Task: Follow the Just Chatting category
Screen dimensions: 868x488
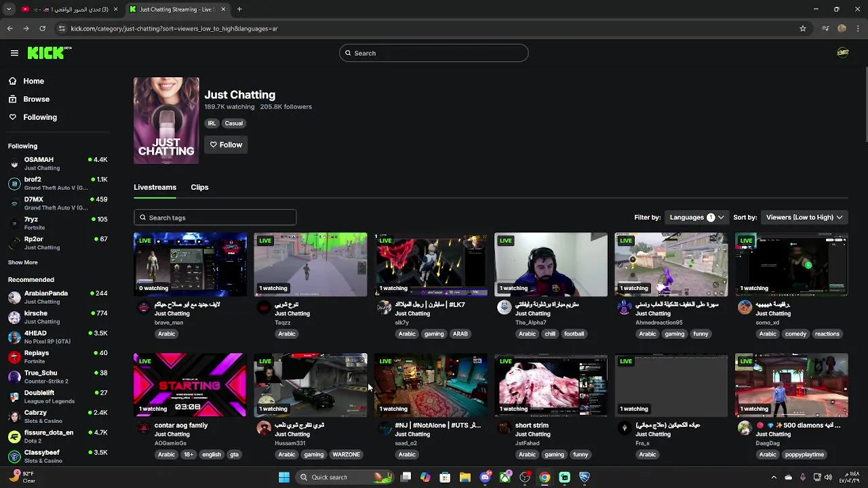Action: pos(226,144)
